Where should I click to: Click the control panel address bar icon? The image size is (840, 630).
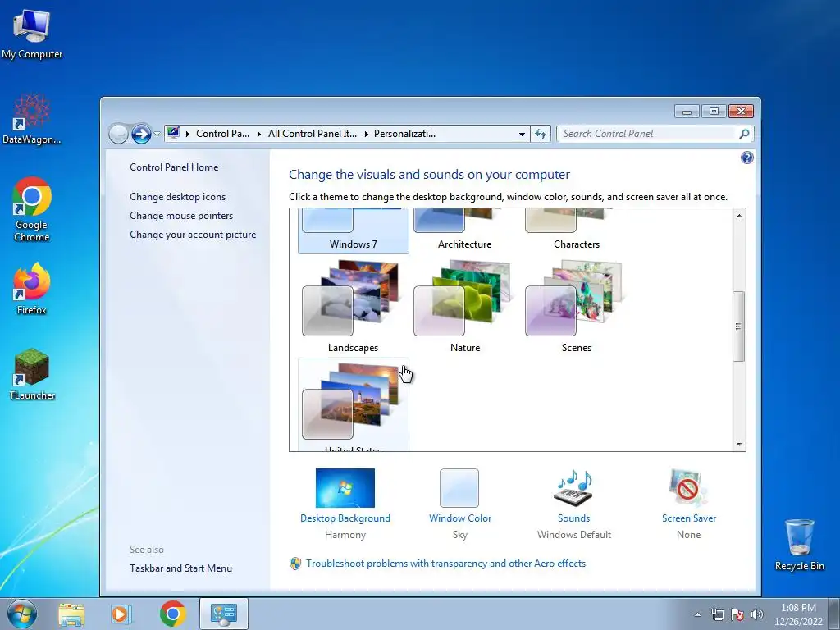pyautogui.click(x=173, y=134)
